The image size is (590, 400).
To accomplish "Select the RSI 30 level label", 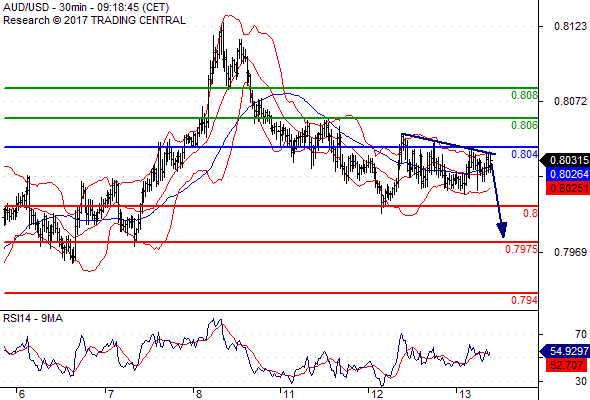I will click(x=581, y=381).
